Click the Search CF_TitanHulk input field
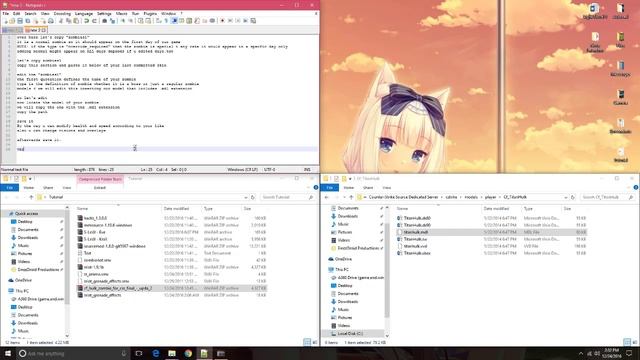 [608, 197]
